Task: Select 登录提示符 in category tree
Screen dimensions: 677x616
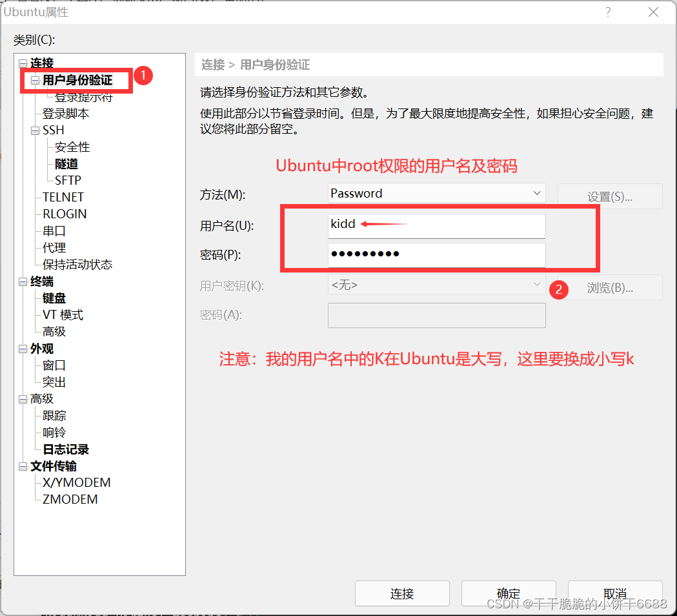Action: [x=83, y=98]
